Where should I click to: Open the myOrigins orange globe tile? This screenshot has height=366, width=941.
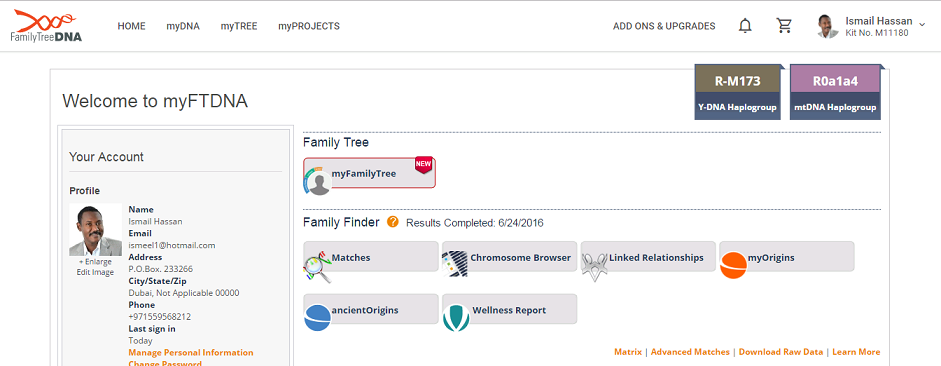[x=787, y=257]
